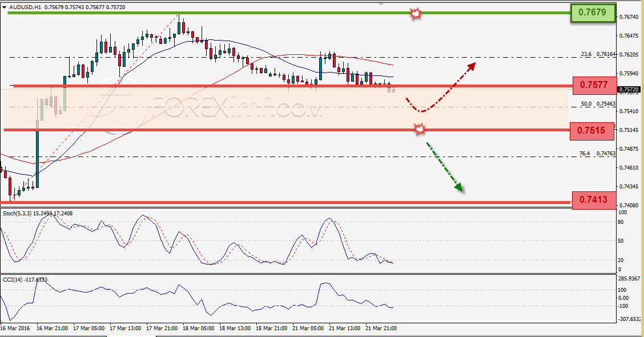Click the 21 Mar 21:00 time label

point(381,328)
